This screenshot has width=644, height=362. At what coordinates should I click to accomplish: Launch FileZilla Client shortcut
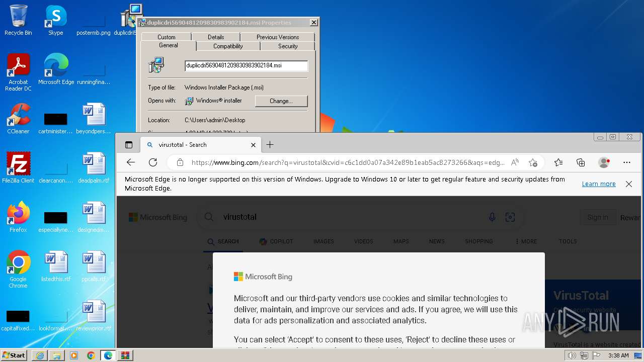(18, 168)
